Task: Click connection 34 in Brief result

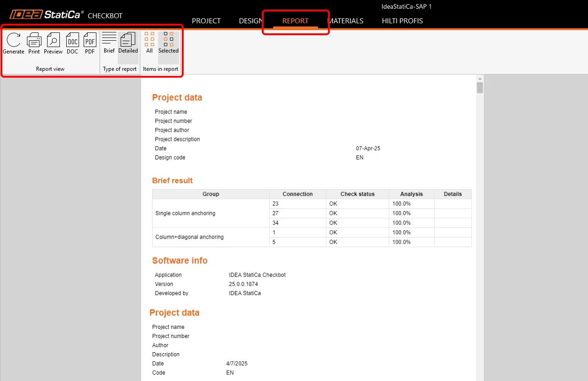Action: [297, 223]
